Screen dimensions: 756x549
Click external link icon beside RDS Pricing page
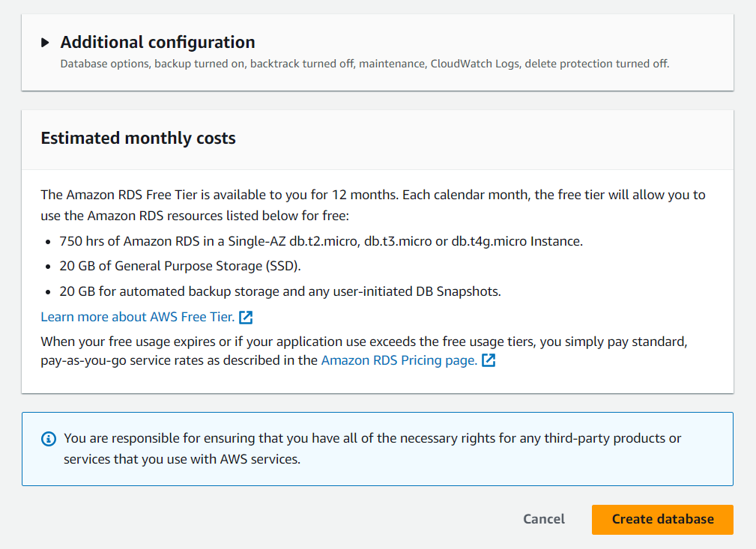pos(489,360)
